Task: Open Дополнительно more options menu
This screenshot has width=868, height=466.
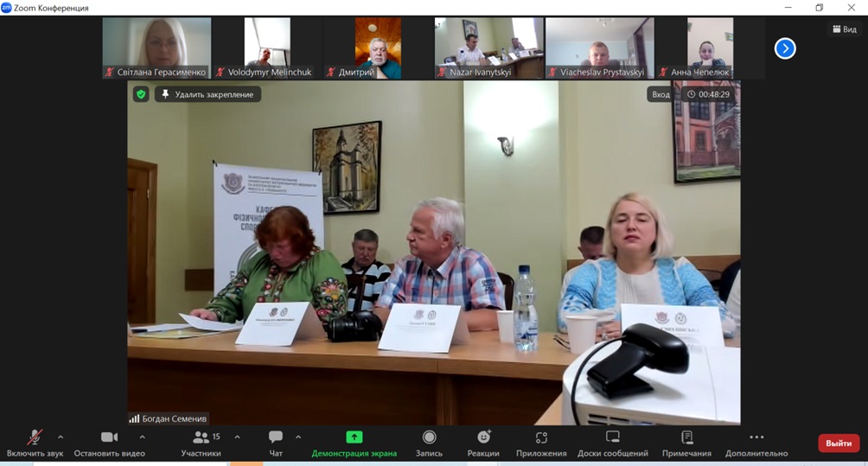Action: pos(756,443)
